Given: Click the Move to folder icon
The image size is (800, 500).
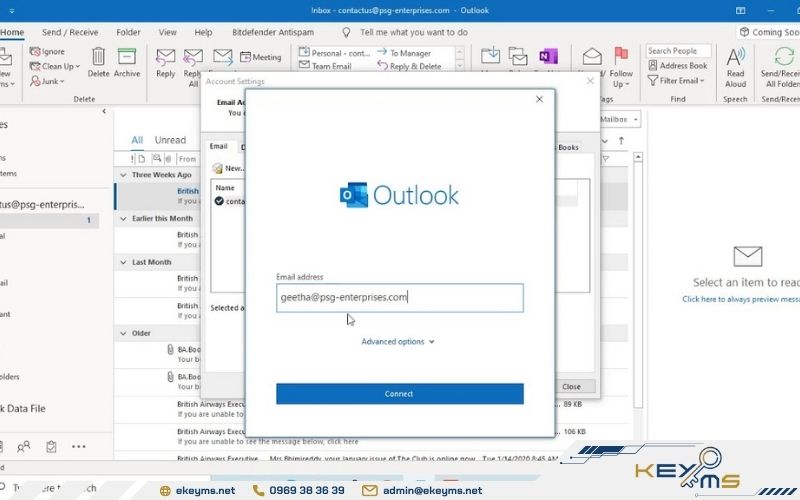Looking at the screenshot, I should pyautogui.click(x=490, y=56).
